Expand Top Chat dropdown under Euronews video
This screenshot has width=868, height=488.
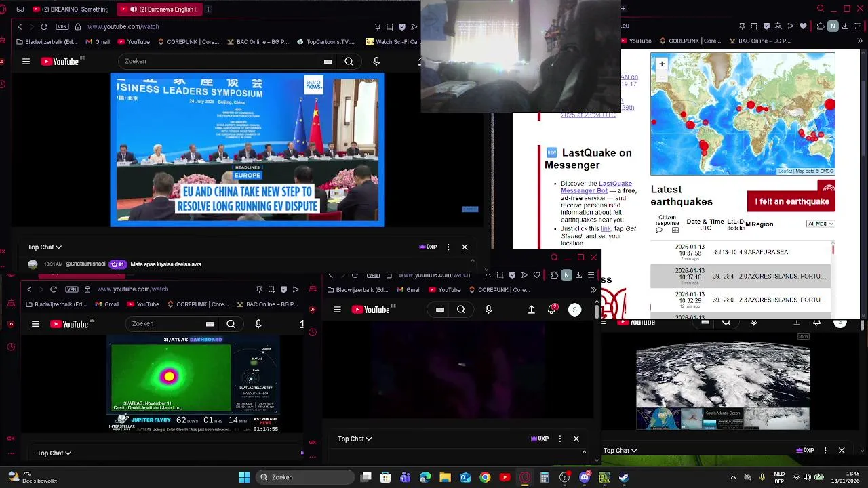(x=45, y=247)
